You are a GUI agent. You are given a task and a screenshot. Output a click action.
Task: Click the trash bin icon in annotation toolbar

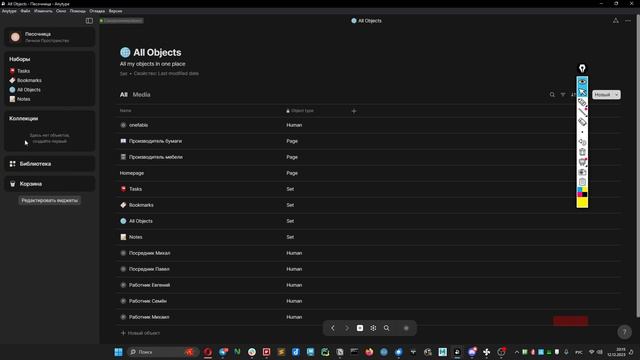pos(582,152)
